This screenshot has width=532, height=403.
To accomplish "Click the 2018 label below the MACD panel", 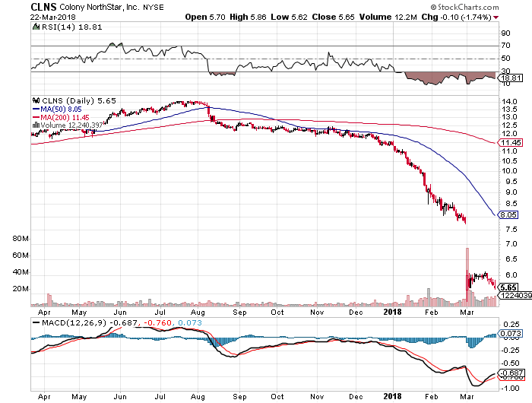I will pos(393,396).
